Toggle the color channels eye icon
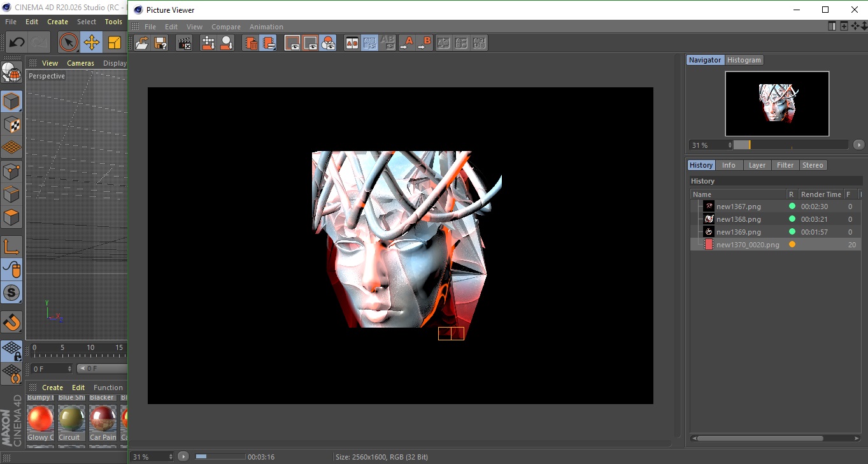 pos(328,43)
